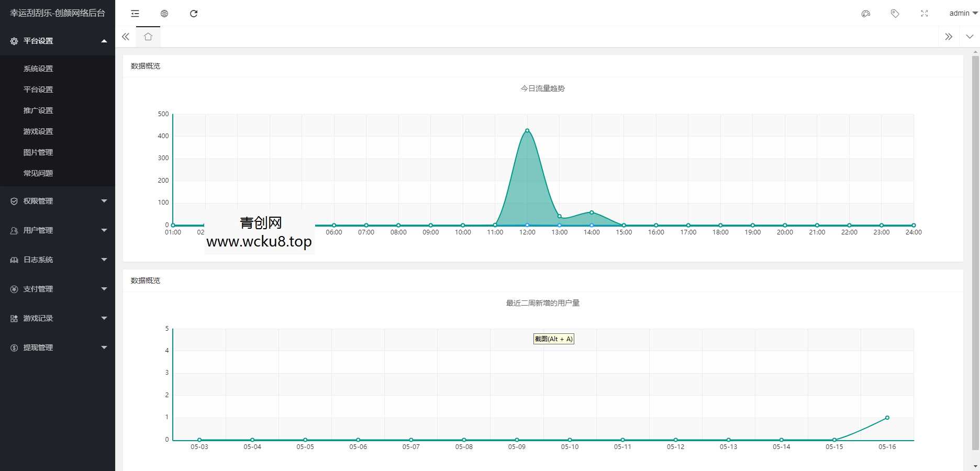Open the home tab icon
The height and width of the screenshot is (471, 980).
(148, 37)
